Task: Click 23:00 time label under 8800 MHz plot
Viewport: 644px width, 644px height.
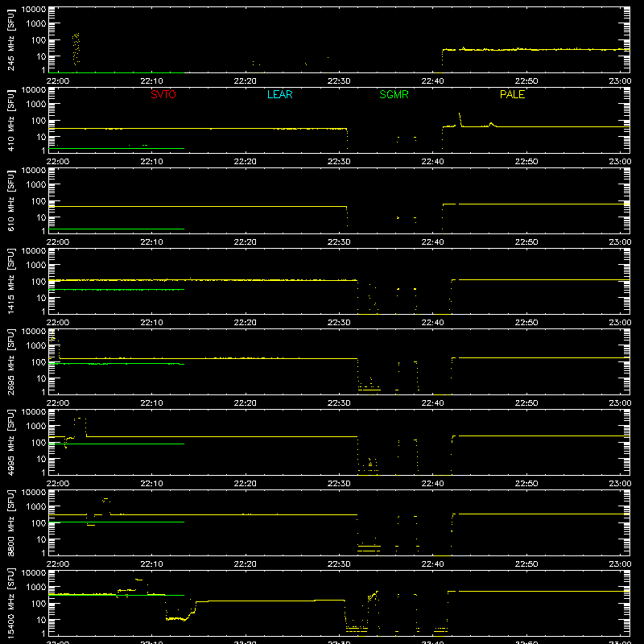Action: (x=620, y=564)
